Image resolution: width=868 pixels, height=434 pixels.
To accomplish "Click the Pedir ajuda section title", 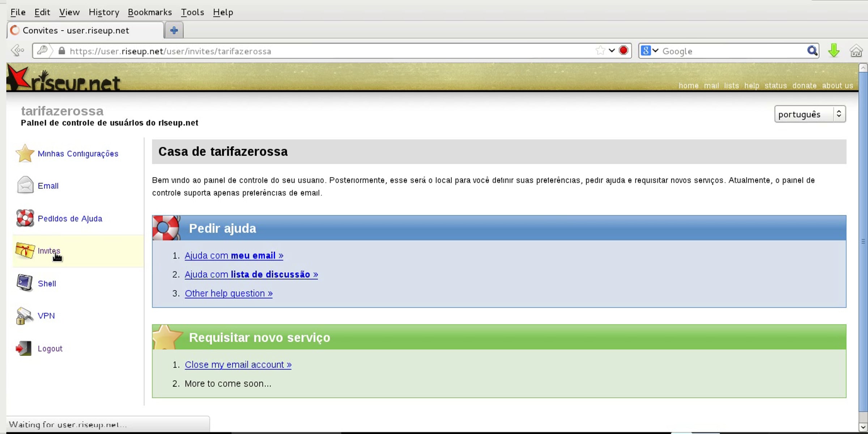I will tap(222, 229).
